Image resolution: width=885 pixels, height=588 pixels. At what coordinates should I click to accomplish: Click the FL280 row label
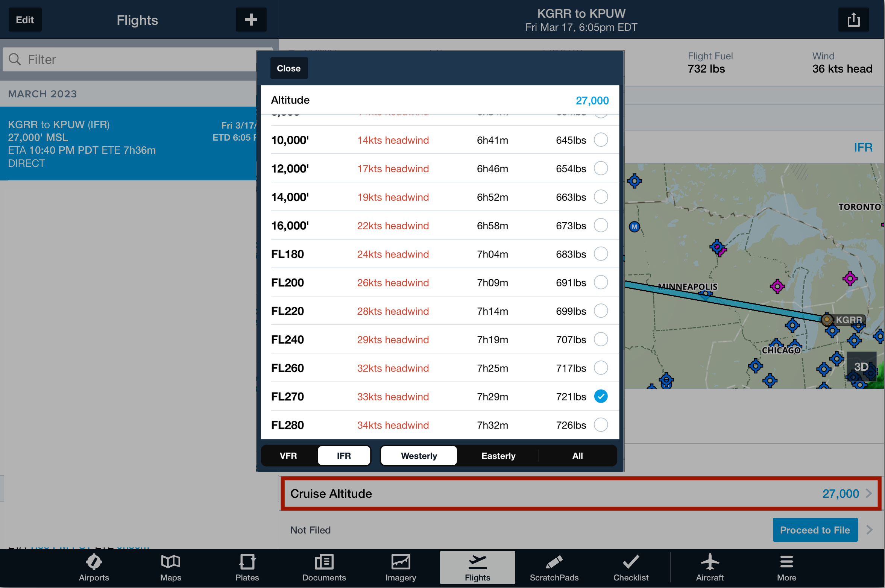click(x=287, y=425)
